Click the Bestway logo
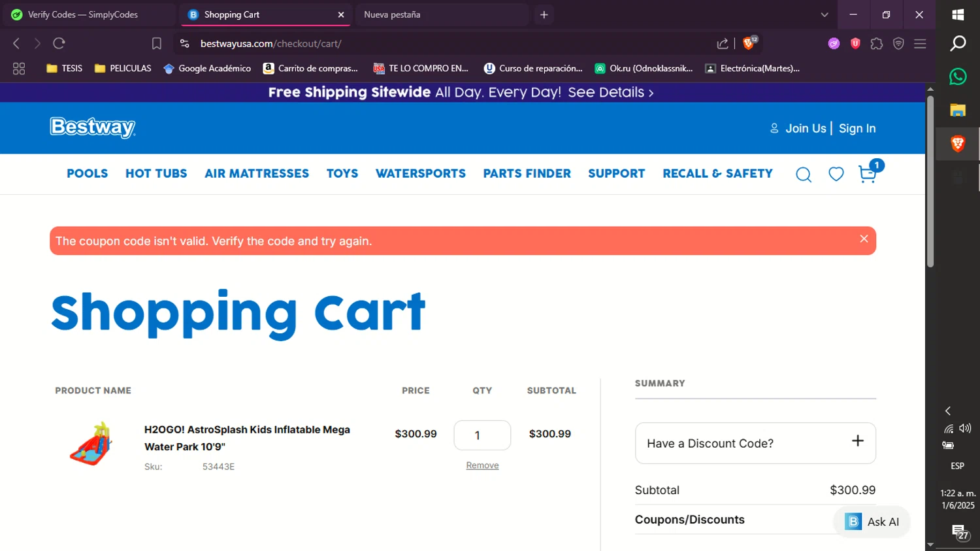 coord(93,127)
